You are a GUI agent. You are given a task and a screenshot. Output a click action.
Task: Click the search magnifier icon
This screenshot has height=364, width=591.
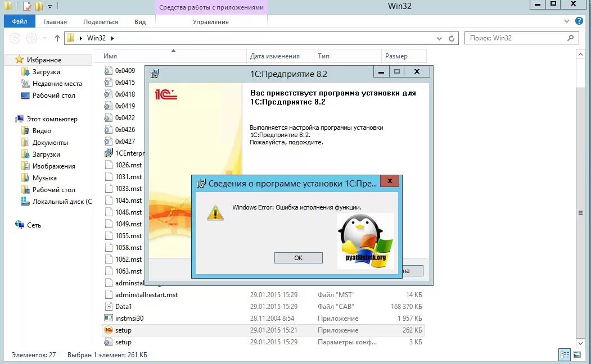point(570,38)
